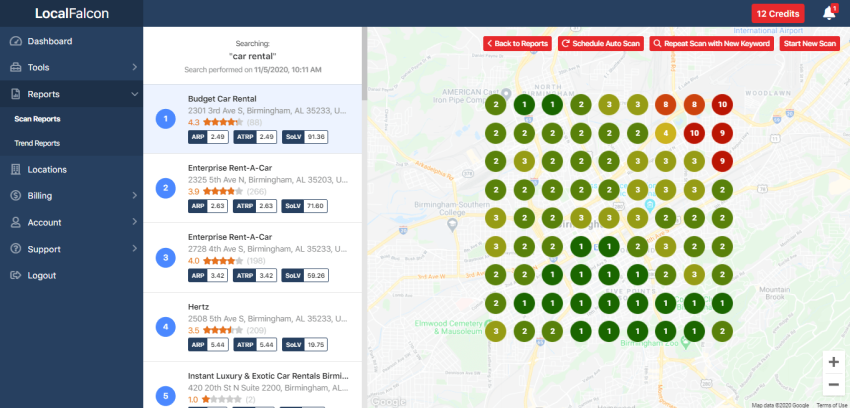
Task: Click Budget Car Rental listing title
Action: pos(222,99)
